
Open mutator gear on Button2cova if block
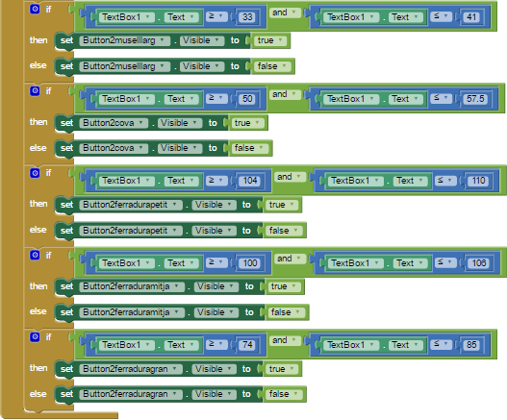[x=35, y=91]
